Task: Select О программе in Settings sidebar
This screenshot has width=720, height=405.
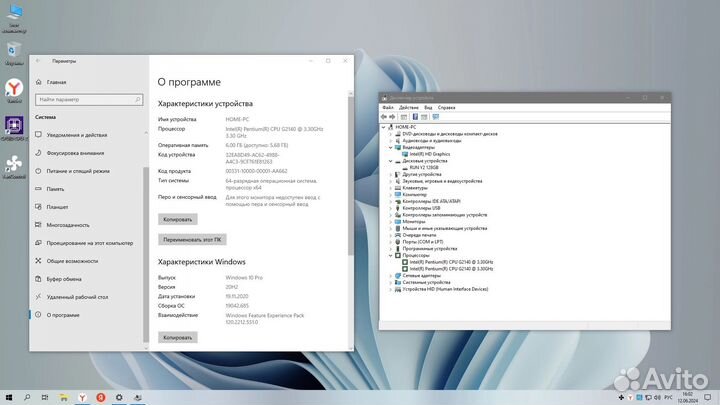Action: point(58,315)
